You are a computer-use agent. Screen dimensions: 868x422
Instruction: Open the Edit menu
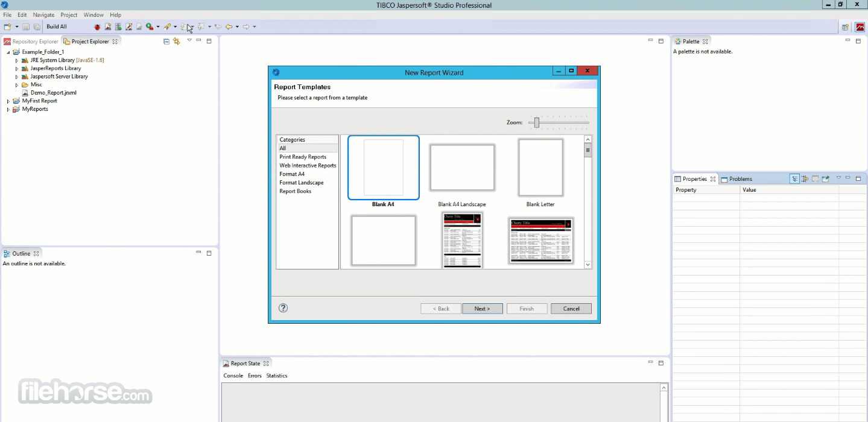[x=22, y=14]
